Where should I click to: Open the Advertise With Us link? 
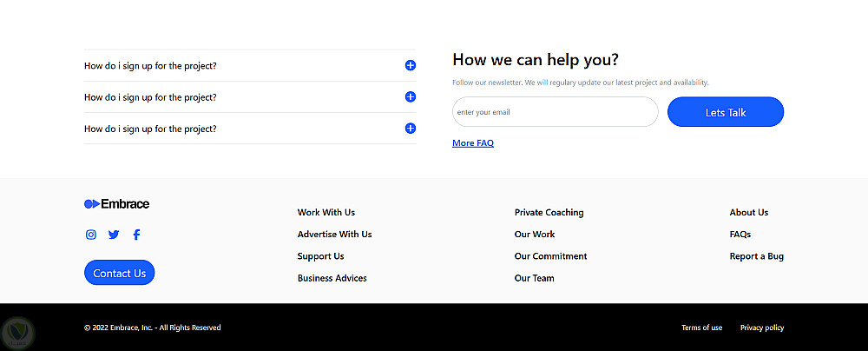(x=334, y=235)
